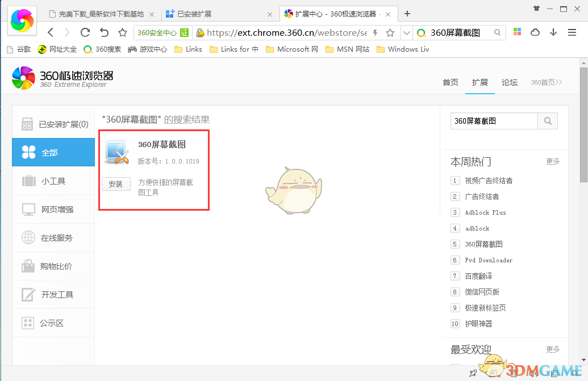Select 扩展 in site navigation
The height and width of the screenshot is (381, 588).
point(480,82)
